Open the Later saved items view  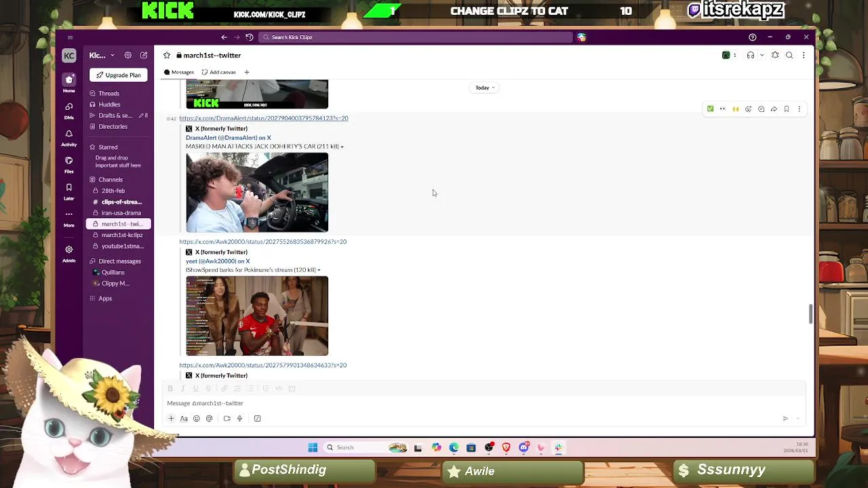68,191
